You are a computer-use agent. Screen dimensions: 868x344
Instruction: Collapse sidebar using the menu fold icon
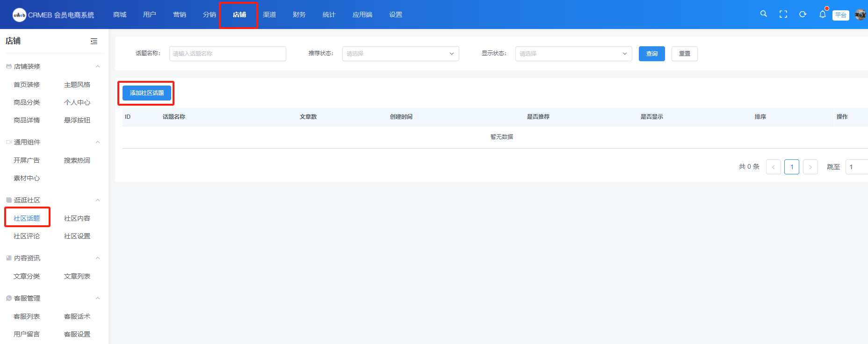[94, 41]
